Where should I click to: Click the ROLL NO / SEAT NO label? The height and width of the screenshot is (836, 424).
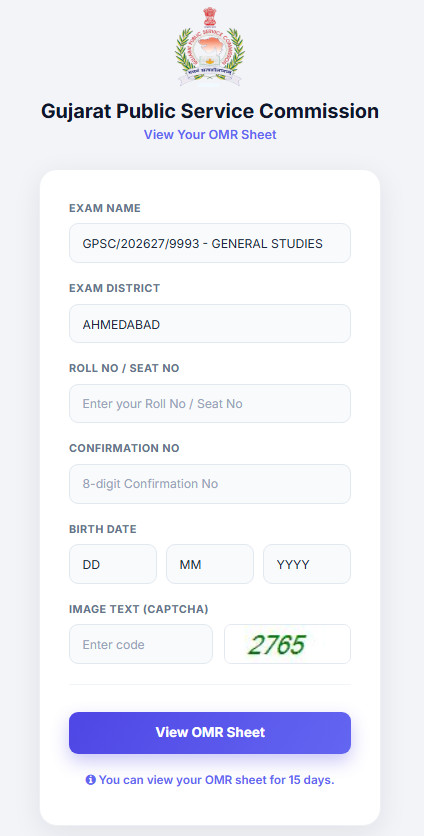[124, 368]
